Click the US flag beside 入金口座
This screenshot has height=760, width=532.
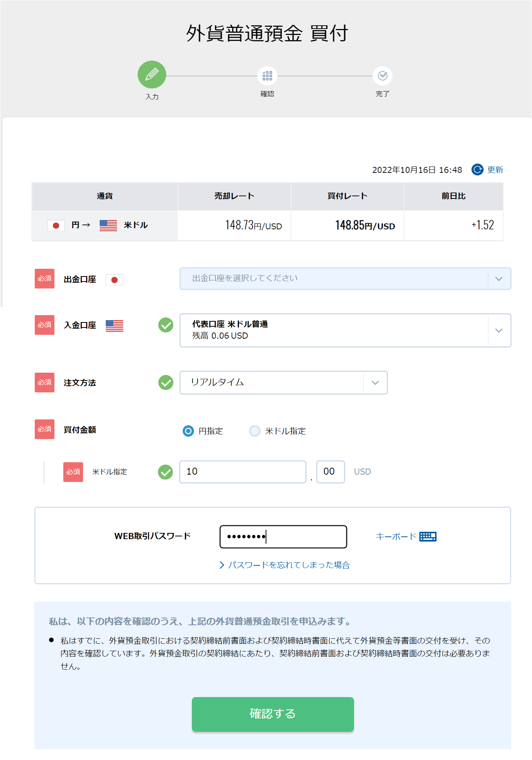tap(114, 326)
